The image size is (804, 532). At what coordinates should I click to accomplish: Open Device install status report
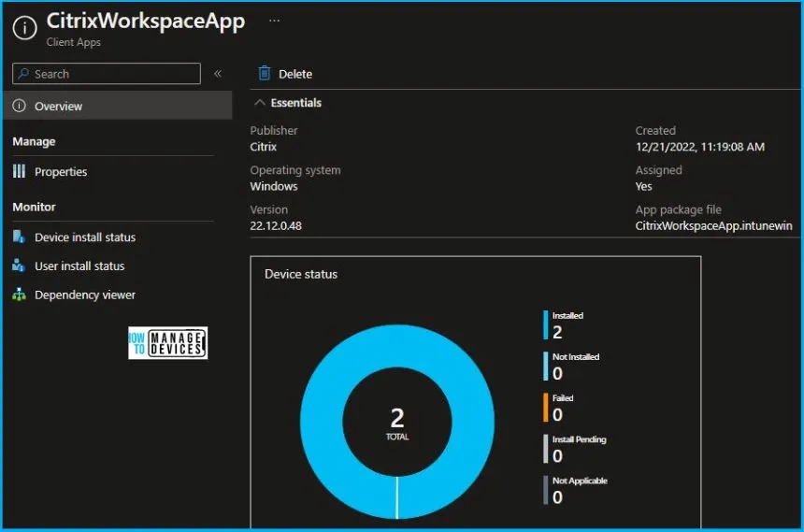coord(85,237)
